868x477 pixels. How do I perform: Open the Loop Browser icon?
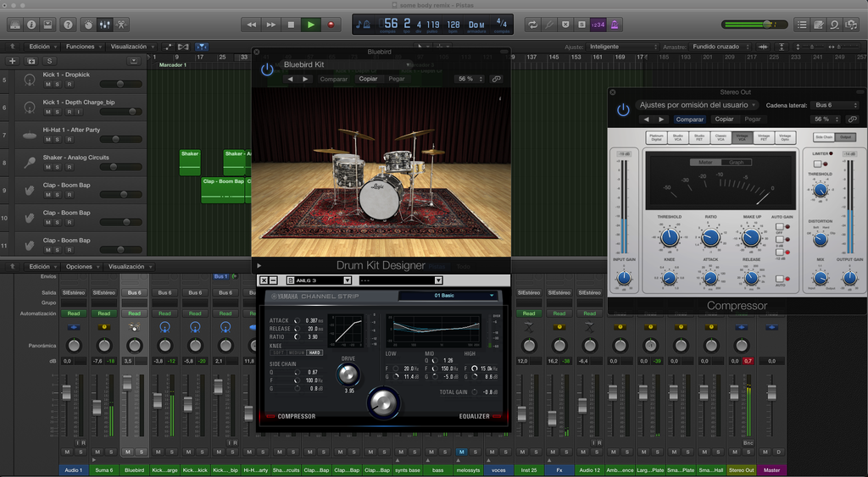point(835,25)
